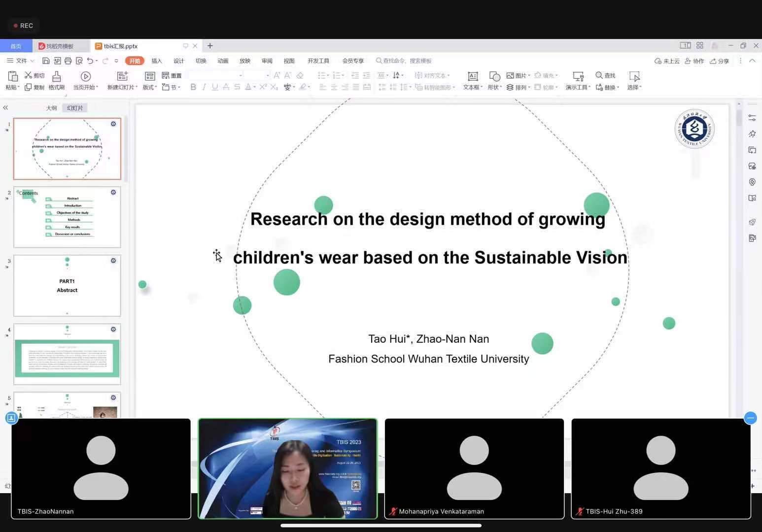The height and width of the screenshot is (532, 762).
Task: Click the Paste (粘贴) clipboard icon
Action: click(x=12, y=76)
